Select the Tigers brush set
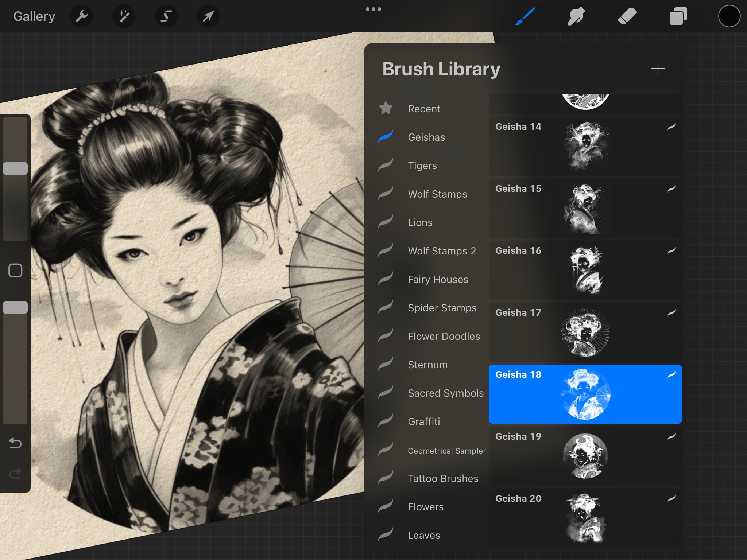This screenshot has height=560, width=747. (422, 166)
